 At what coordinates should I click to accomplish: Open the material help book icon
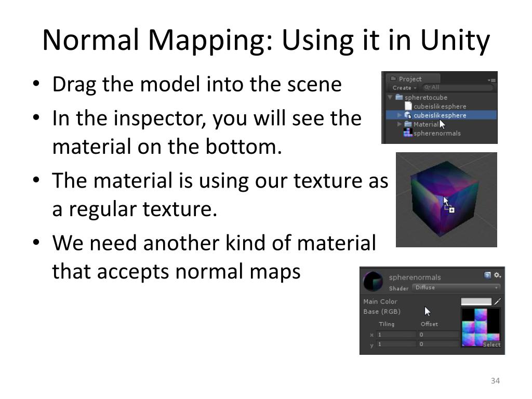487,275
